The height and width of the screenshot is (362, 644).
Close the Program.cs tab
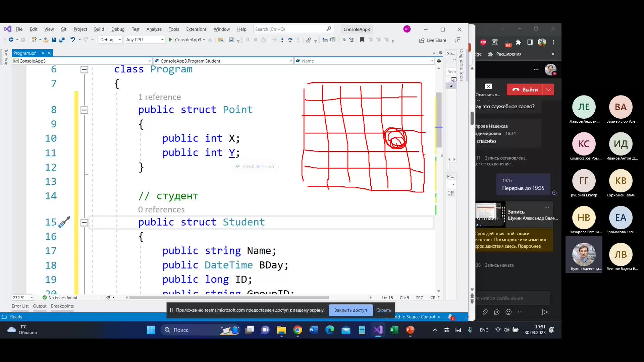[x=49, y=53]
